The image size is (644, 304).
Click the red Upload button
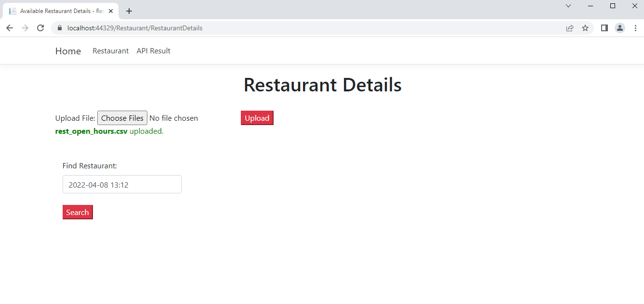click(x=257, y=118)
